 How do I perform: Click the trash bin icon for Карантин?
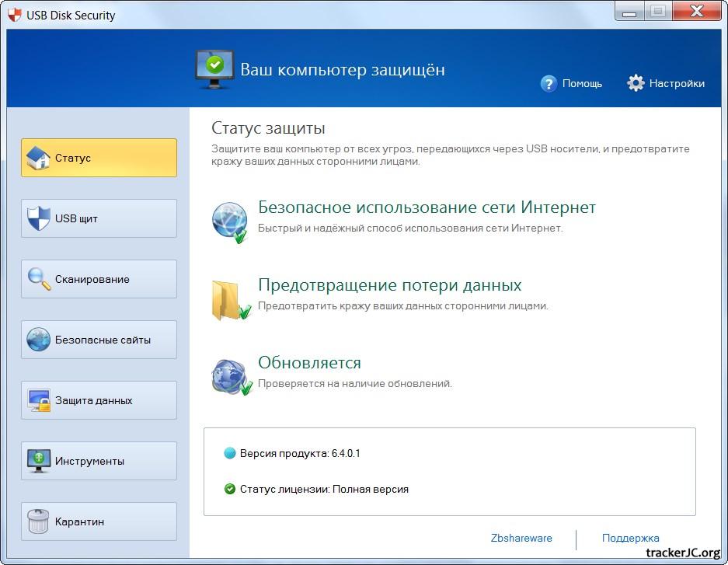pos(39,521)
